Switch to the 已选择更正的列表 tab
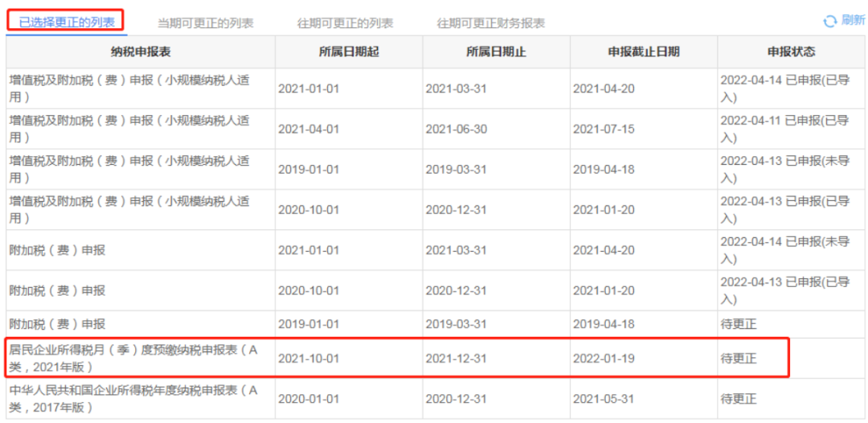Image resolution: width=868 pixels, height=423 pixels. click(x=67, y=23)
